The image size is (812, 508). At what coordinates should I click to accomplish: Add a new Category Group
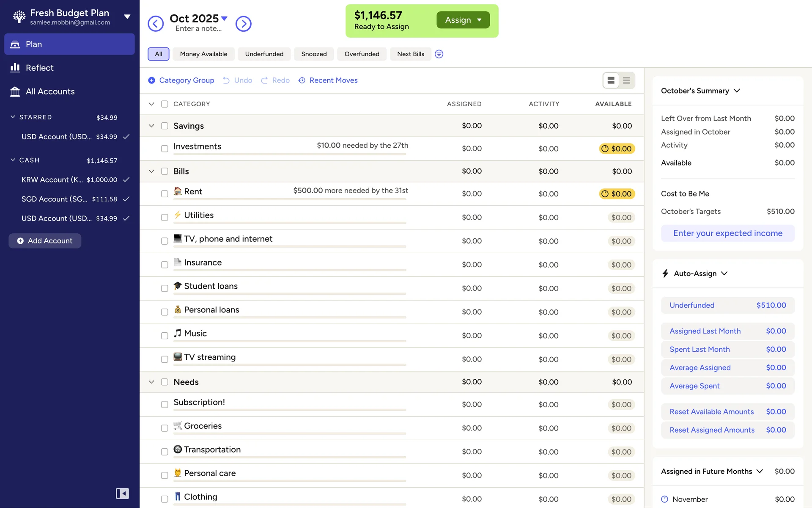click(181, 80)
